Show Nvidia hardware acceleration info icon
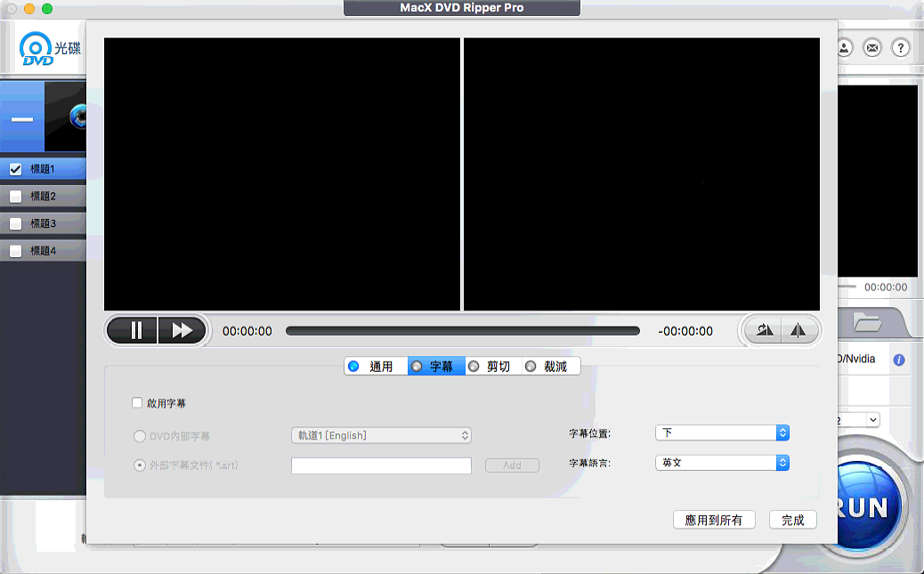The image size is (924, 574). tap(899, 360)
